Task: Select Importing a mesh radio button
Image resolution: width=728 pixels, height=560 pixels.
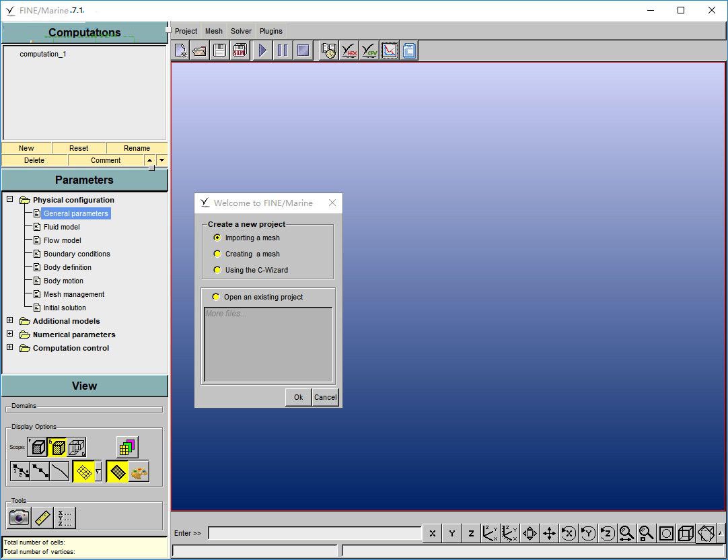Action: [217, 238]
